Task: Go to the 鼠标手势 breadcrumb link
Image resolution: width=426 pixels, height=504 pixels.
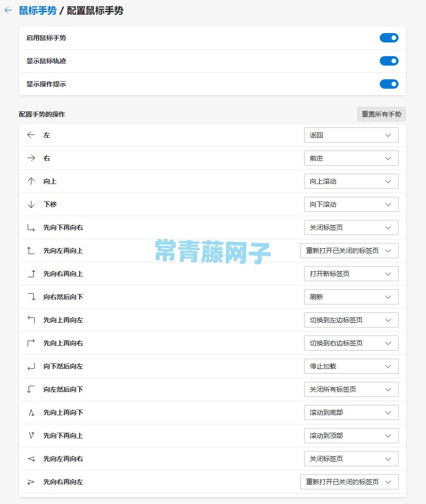Action: [x=37, y=10]
